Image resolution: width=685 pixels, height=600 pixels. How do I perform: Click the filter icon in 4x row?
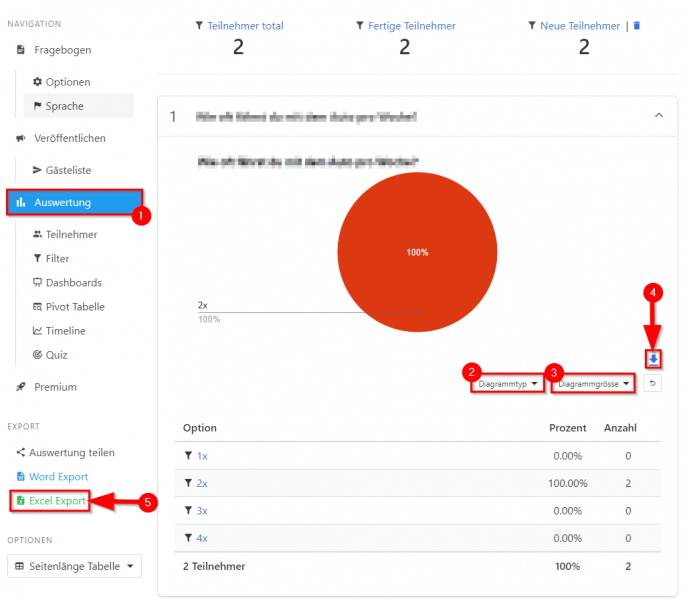[x=188, y=538]
